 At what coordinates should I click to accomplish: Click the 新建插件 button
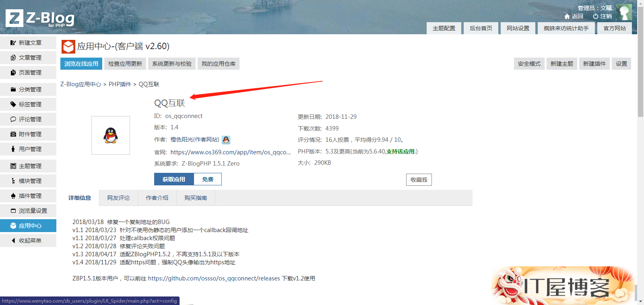click(594, 64)
